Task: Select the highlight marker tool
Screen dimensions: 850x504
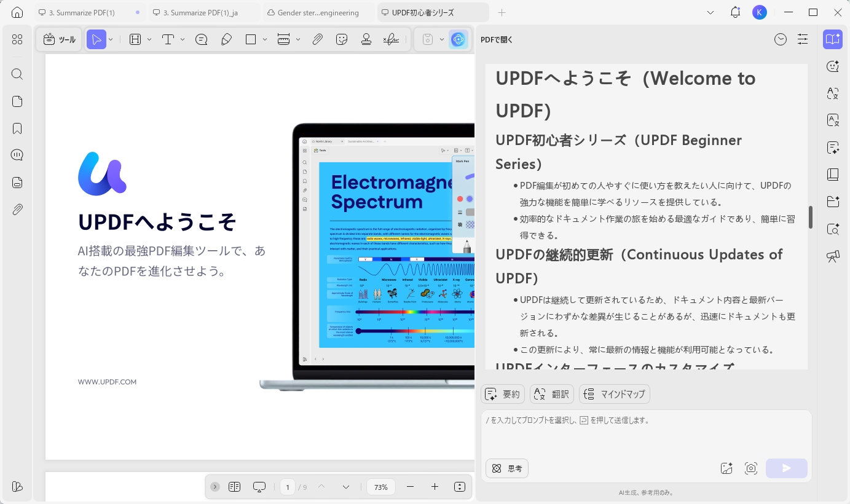Action: click(135, 40)
